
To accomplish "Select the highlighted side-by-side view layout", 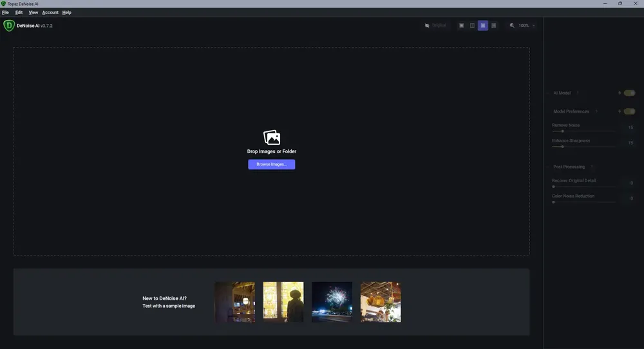I will [x=482, y=26].
